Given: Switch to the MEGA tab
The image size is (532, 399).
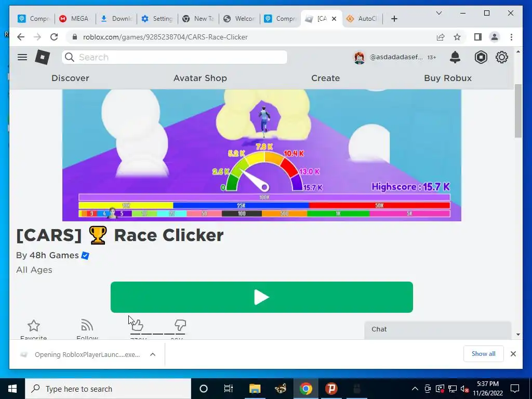Looking at the screenshot, I should [x=75, y=19].
